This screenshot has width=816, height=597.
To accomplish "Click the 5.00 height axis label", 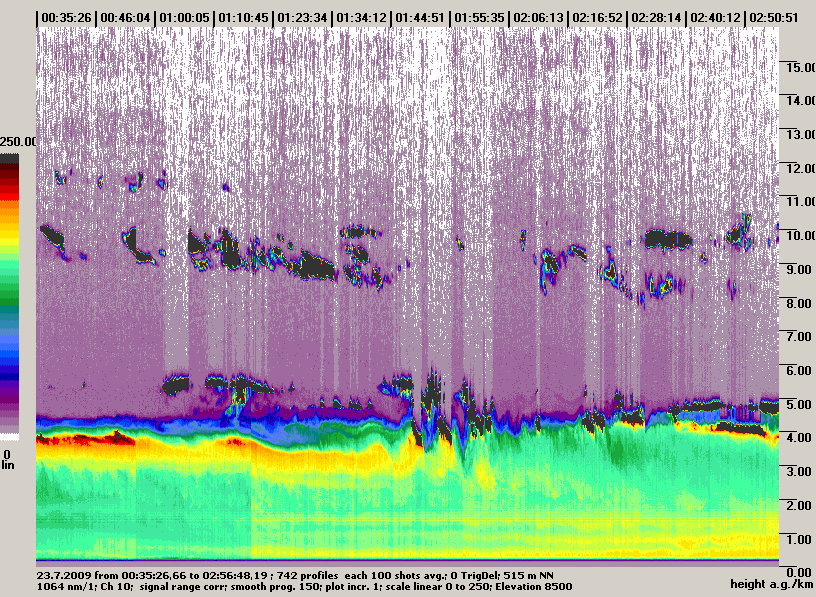I will (801, 404).
